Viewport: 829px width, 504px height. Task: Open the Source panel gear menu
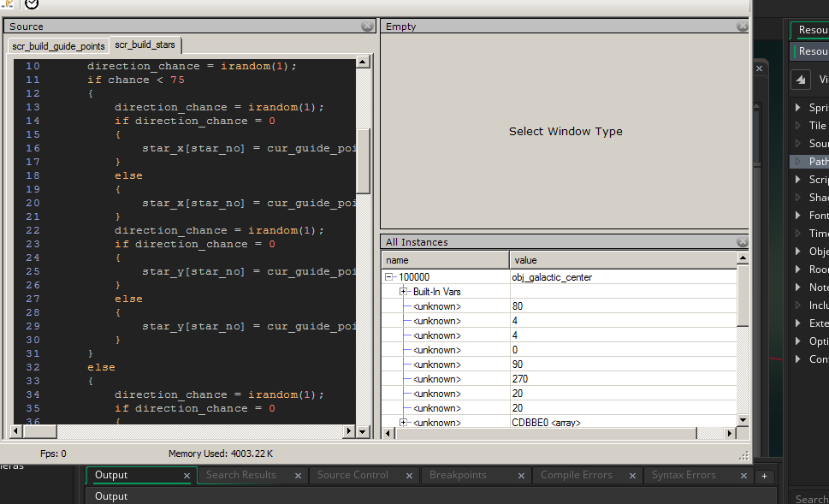click(x=366, y=26)
